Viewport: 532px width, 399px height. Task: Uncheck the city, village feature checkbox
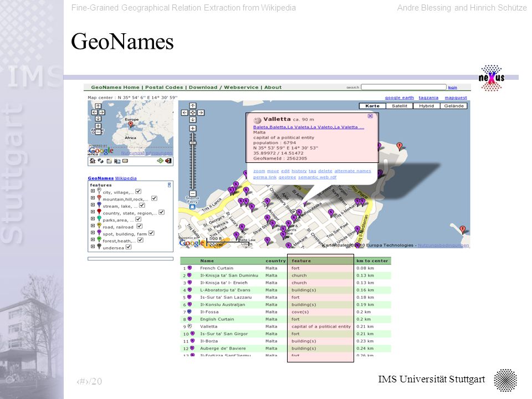click(x=139, y=192)
